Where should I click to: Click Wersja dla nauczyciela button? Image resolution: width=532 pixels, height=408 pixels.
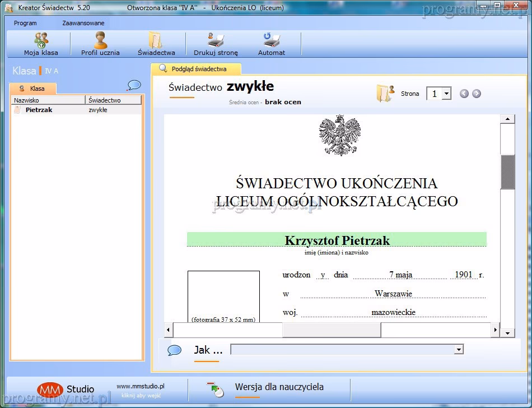pos(278,387)
